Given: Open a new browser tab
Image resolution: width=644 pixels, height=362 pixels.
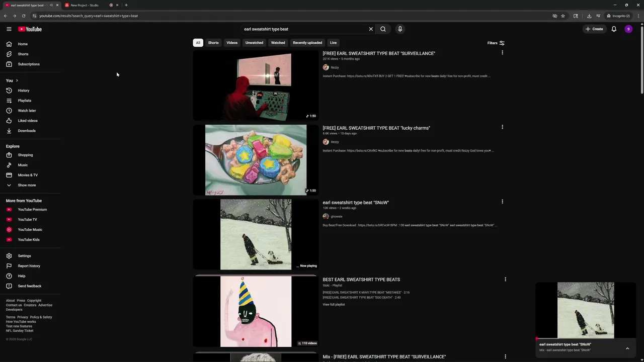Looking at the screenshot, I should coord(126,5).
